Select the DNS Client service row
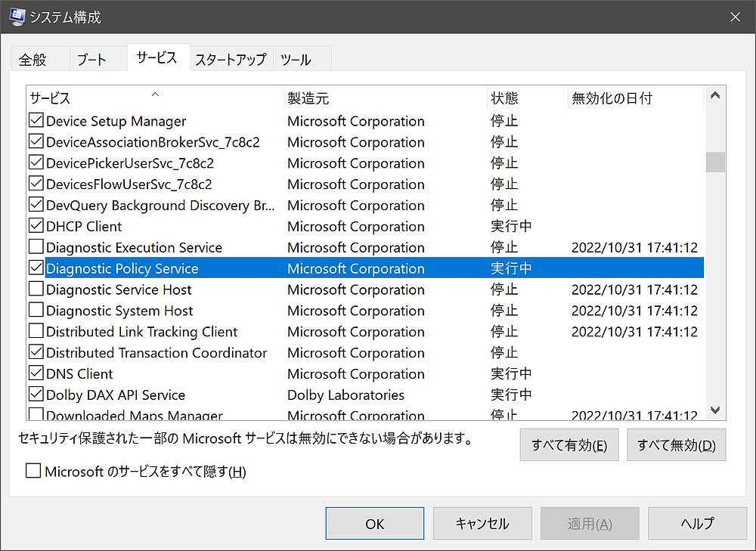This screenshot has width=756, height=551. coord(79,374)
